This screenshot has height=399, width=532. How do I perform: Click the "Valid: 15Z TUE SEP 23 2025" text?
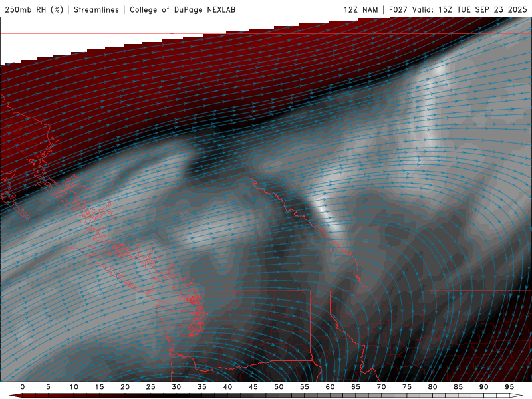[x=469, y=9]
